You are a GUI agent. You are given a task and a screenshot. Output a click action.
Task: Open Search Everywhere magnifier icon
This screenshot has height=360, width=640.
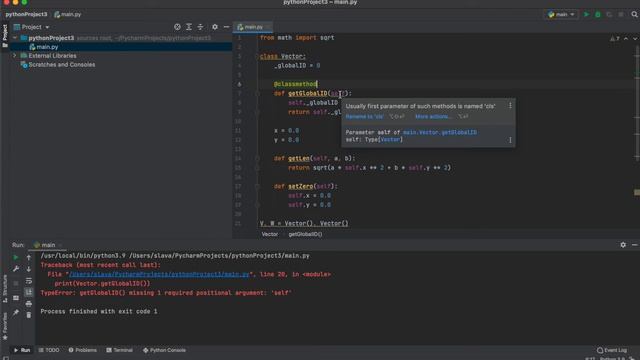tap(634, 14)
